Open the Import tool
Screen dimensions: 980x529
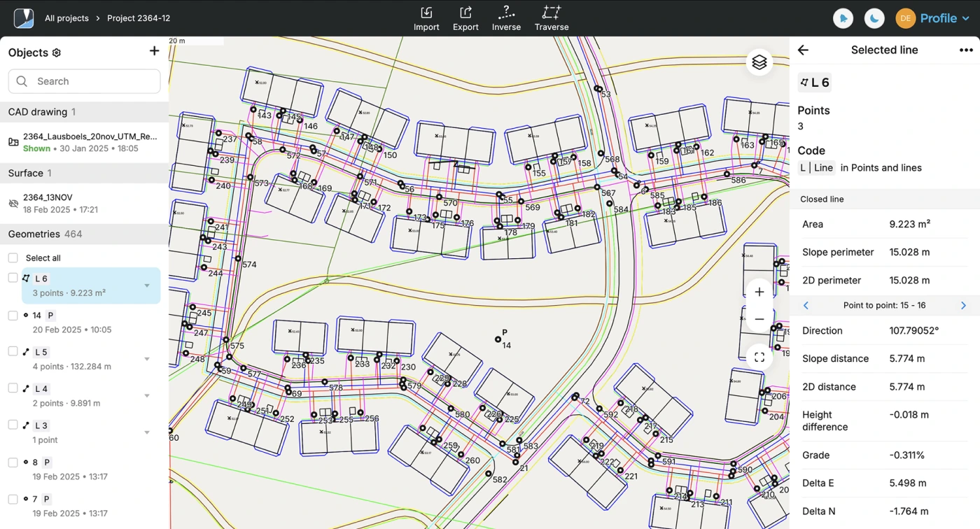click(x=426, y=17)
